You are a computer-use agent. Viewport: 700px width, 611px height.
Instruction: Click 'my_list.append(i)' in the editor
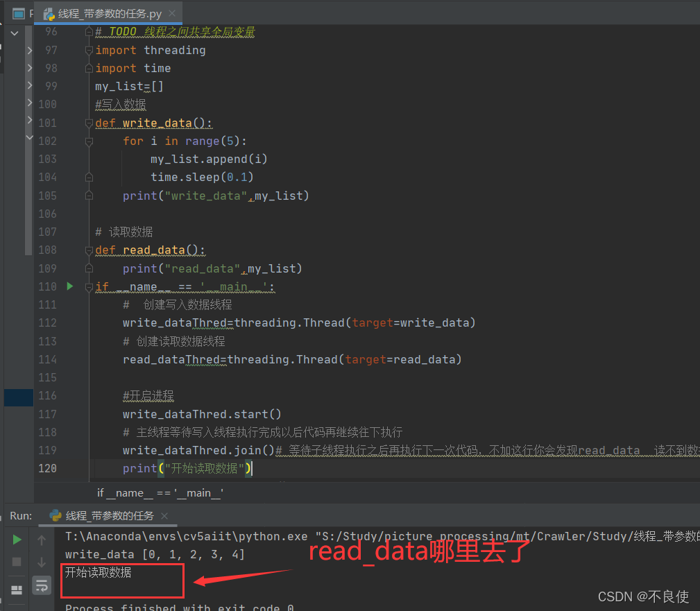[x=209, y=160]
